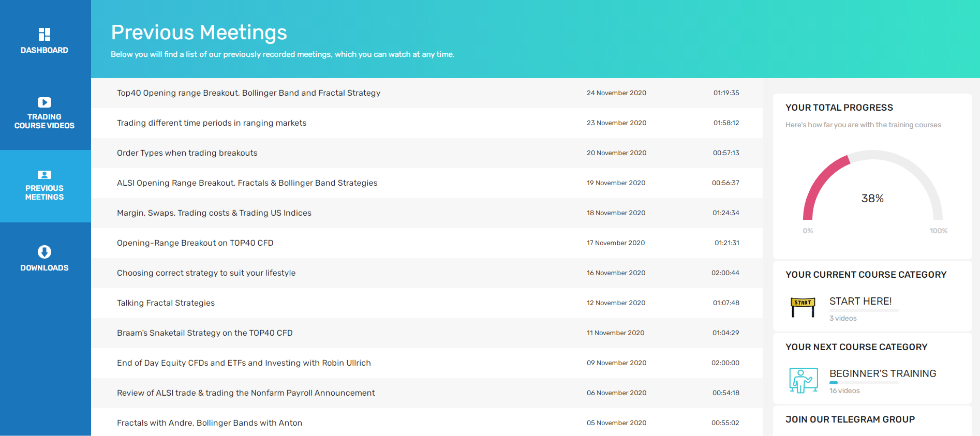Open BEGINNER'S TRAINING course category

(883, 373)
